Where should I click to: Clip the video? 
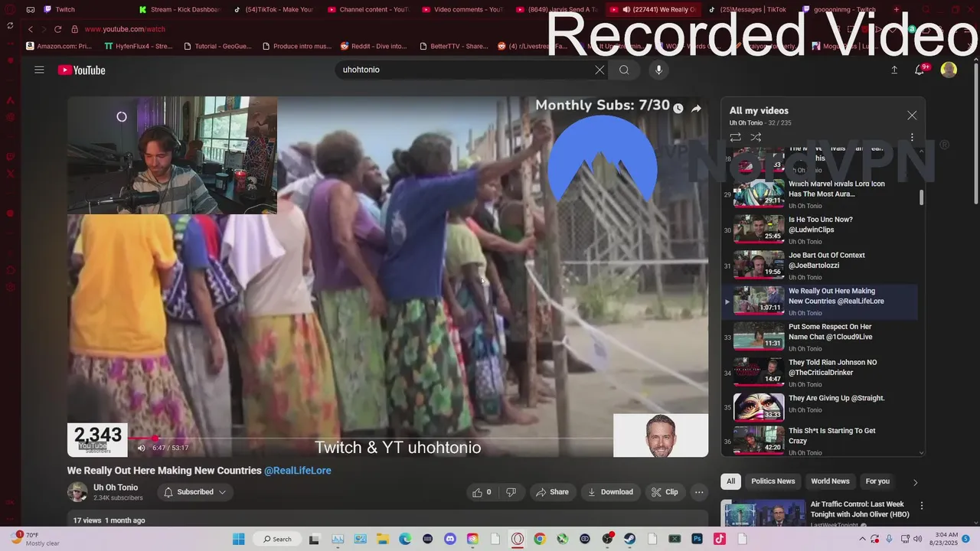point(665,492)
